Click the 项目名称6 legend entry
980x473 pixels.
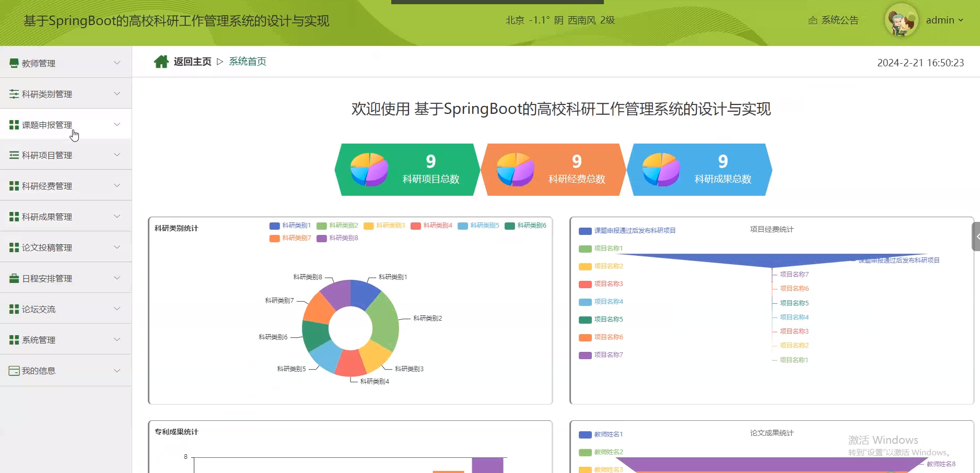pyautogui.click(x=601, y=337)
